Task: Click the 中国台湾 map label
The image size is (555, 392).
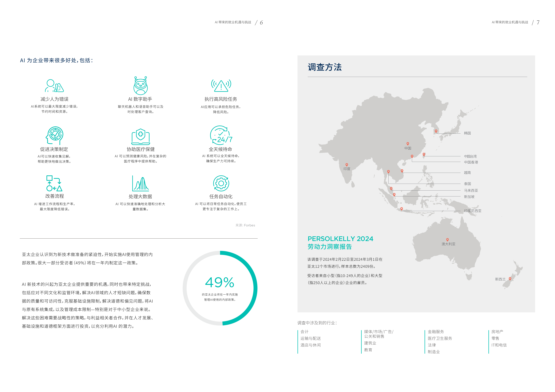Action: pyautogui.click(x=470, y=156)
